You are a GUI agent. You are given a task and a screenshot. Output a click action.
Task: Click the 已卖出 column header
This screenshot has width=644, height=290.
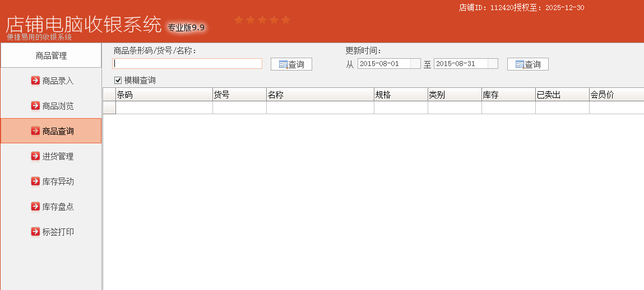point(562,95)
